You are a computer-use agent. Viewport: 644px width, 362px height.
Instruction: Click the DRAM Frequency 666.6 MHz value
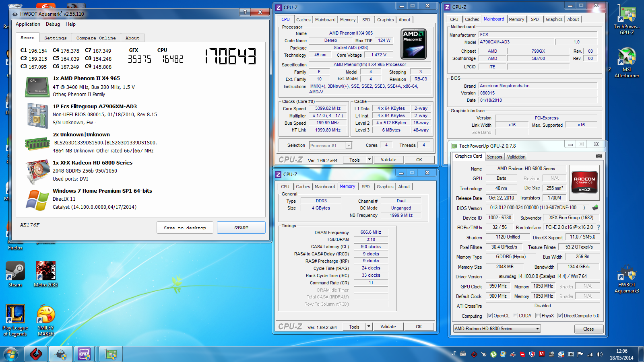[371, 232]
